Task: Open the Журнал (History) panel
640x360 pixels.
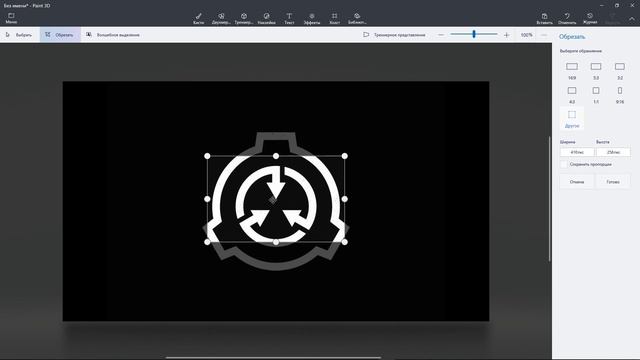Action: [590, 18]
